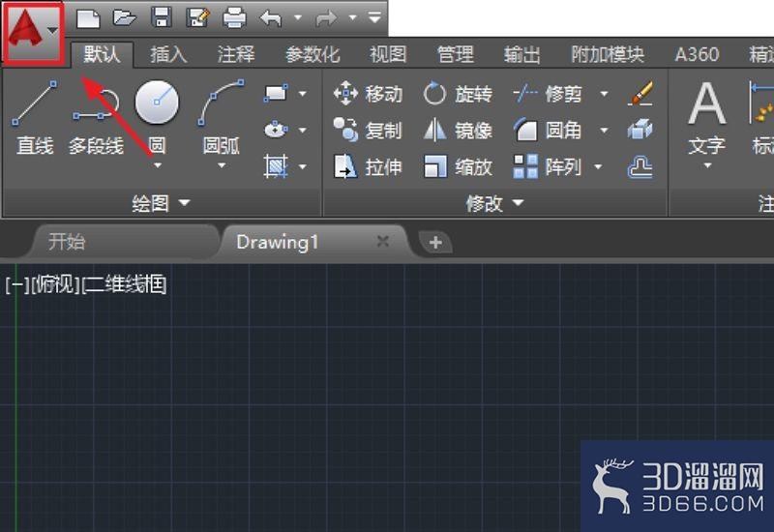The height and width of the screenshot is (532, 774).
Task: Select the hatch fill tool
Action: [276, 166]
